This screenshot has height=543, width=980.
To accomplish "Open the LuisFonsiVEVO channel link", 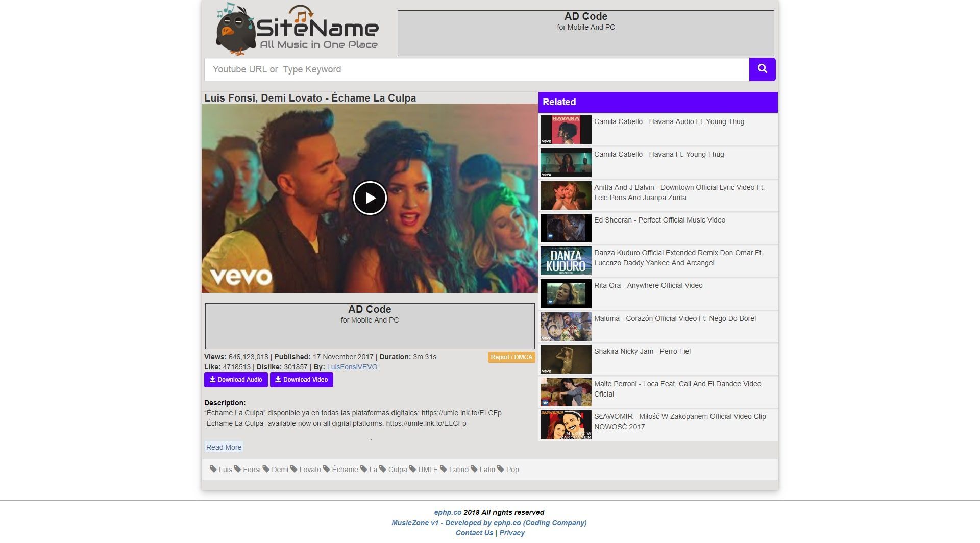I will point(352,367).
